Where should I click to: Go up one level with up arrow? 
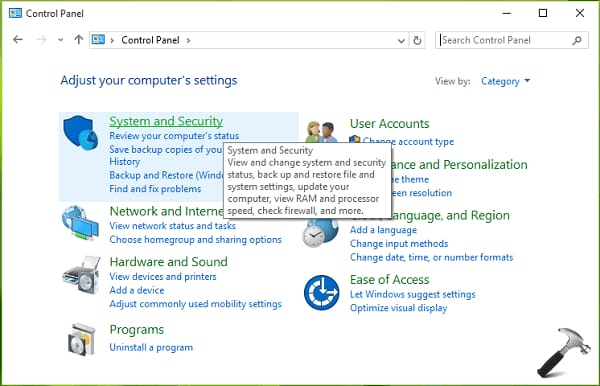(x=78, y=40)
